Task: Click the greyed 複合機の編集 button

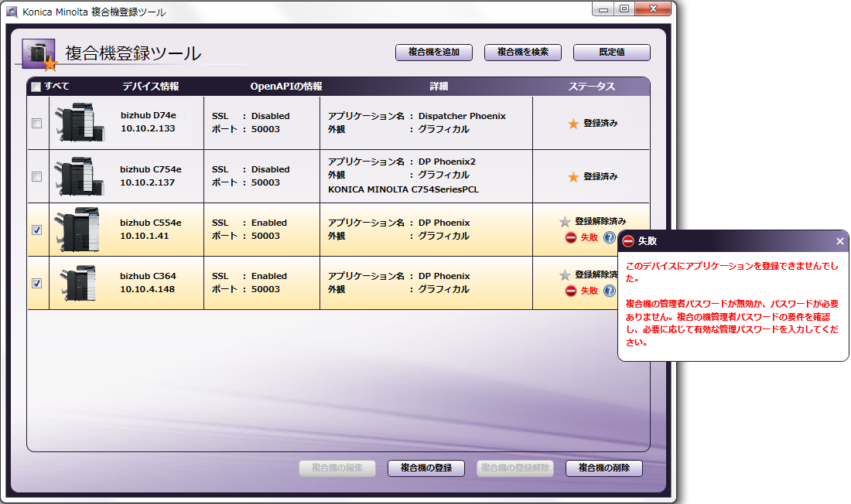Action: pos(337,468)
